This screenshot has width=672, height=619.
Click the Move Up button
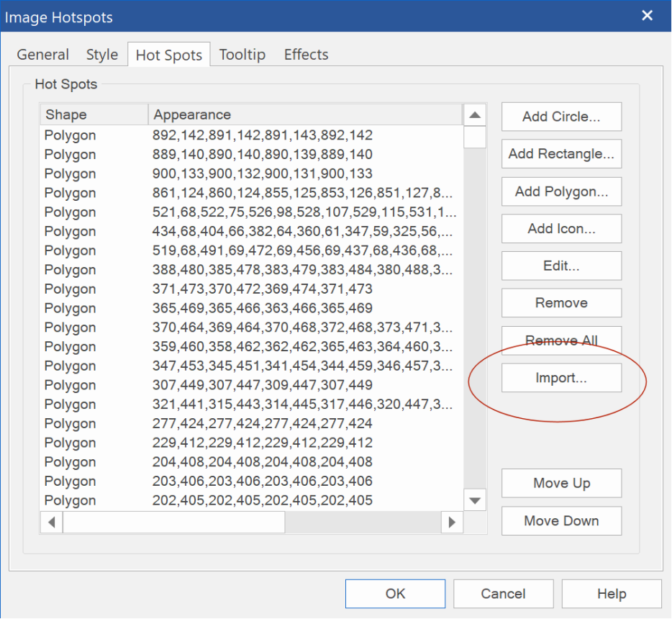561,483
